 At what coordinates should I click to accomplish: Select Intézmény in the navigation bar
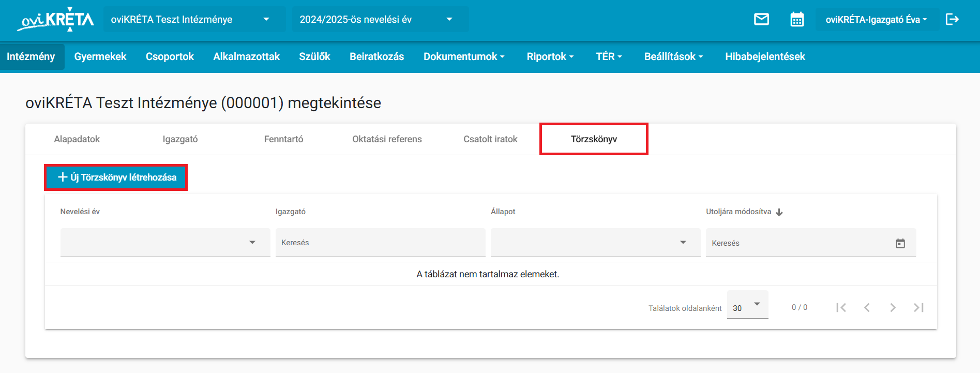(31, 57)
